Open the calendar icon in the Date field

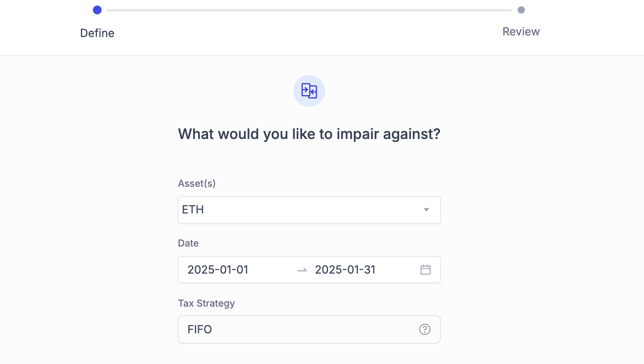click(x=426, y=270)
